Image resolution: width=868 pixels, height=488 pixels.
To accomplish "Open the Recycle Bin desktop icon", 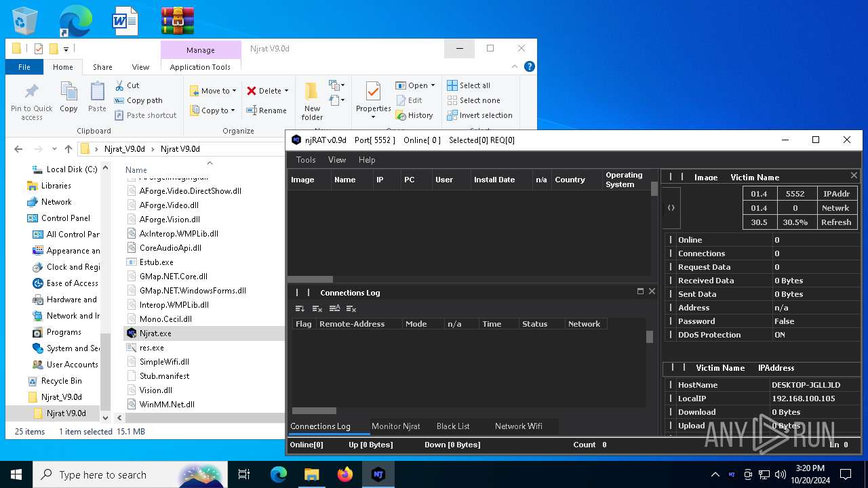I will click(26, 21).
